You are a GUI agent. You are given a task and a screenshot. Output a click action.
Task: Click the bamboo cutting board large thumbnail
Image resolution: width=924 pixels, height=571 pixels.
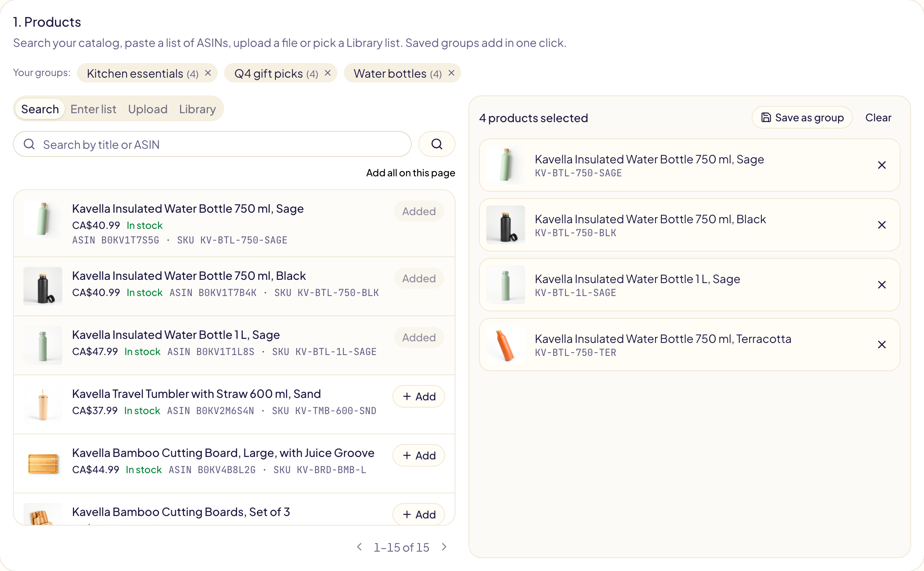[43, 463]
